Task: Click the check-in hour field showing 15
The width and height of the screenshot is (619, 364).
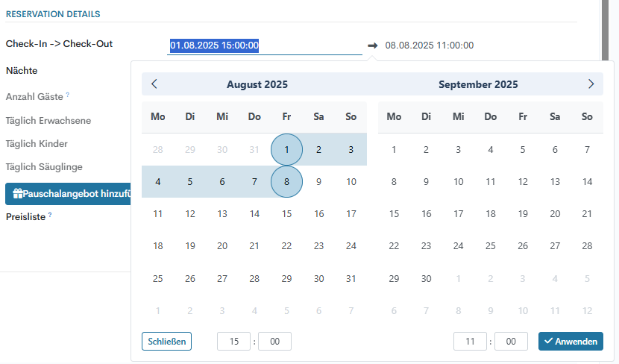Action: (x=234, y=342)
